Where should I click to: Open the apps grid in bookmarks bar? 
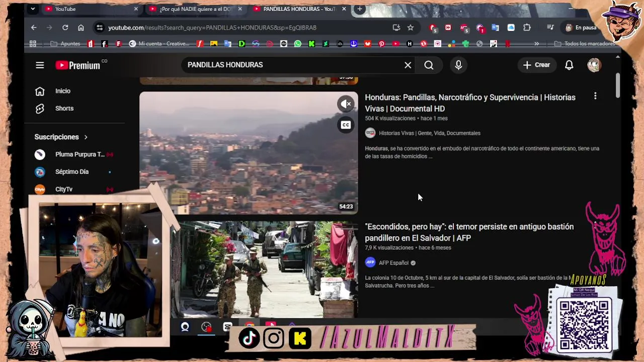pyautogui.click(x=33, y=44)
